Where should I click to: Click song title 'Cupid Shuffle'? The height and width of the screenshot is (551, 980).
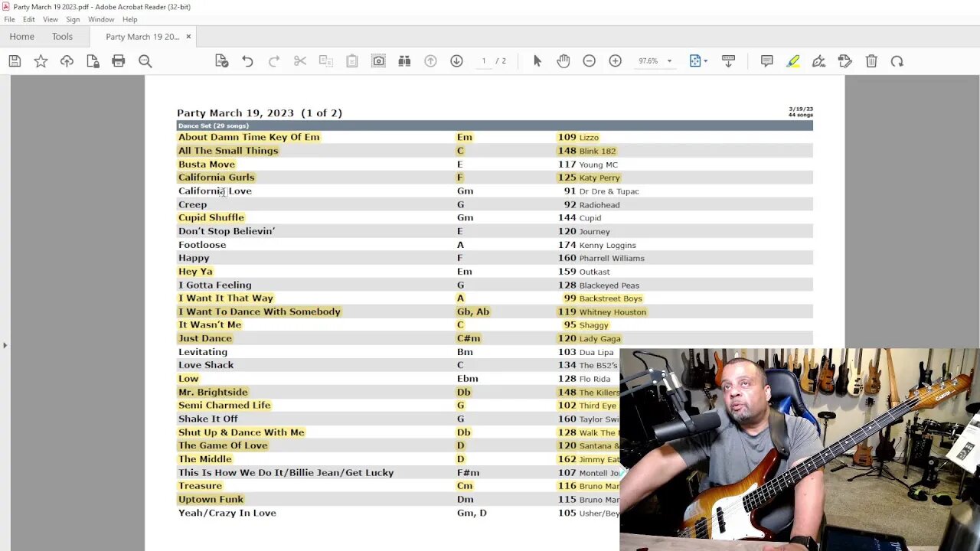tap(211, 218)
